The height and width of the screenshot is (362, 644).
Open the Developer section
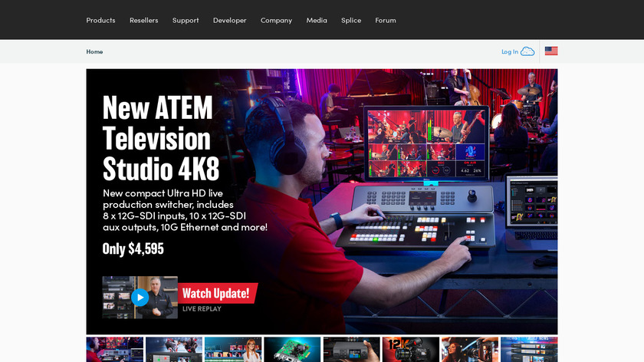[229, 20]
